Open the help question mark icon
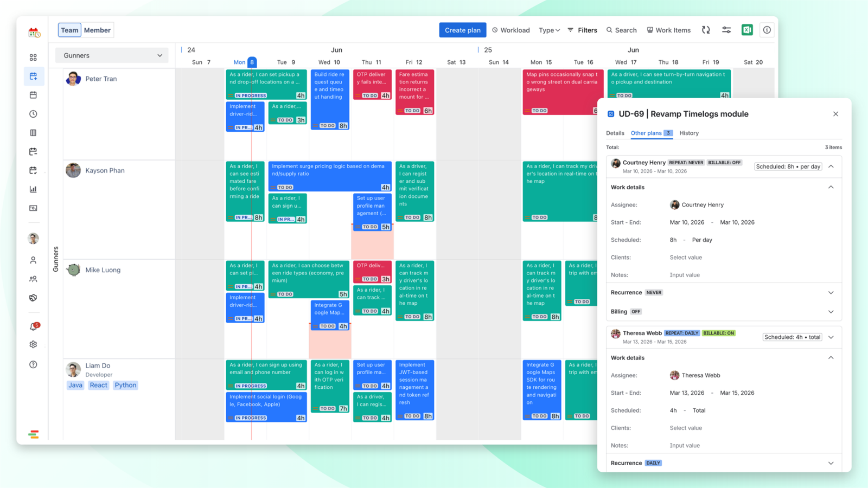Image resolution: width=868 pixels, height=488 pixels. pos(33,364)
